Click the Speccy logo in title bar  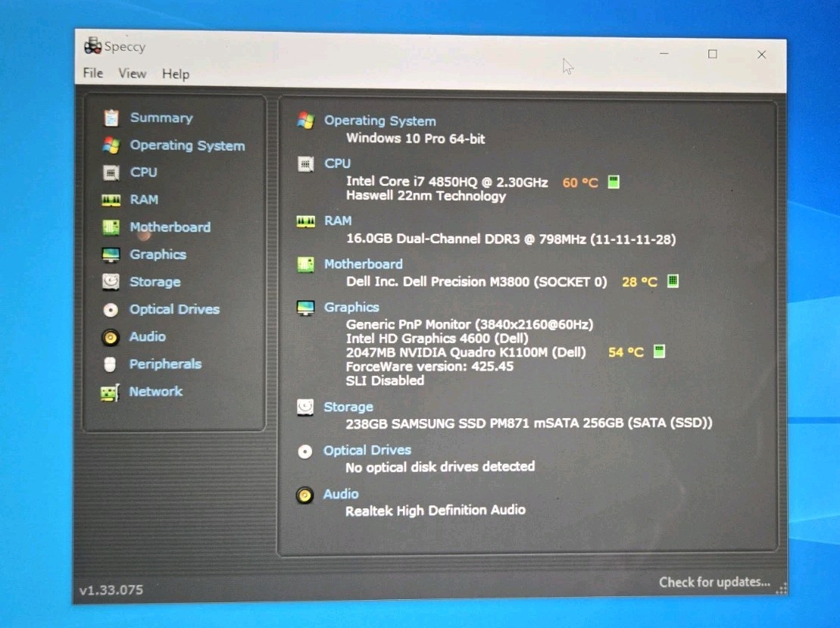pyautogui.click(x=92, y=45)
